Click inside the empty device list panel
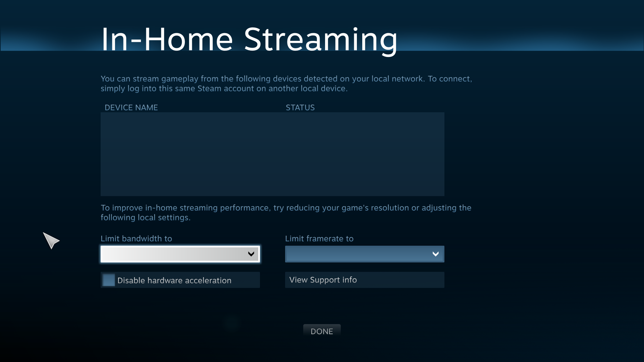The width and height of the screenshot is (644, 362). 272,154
